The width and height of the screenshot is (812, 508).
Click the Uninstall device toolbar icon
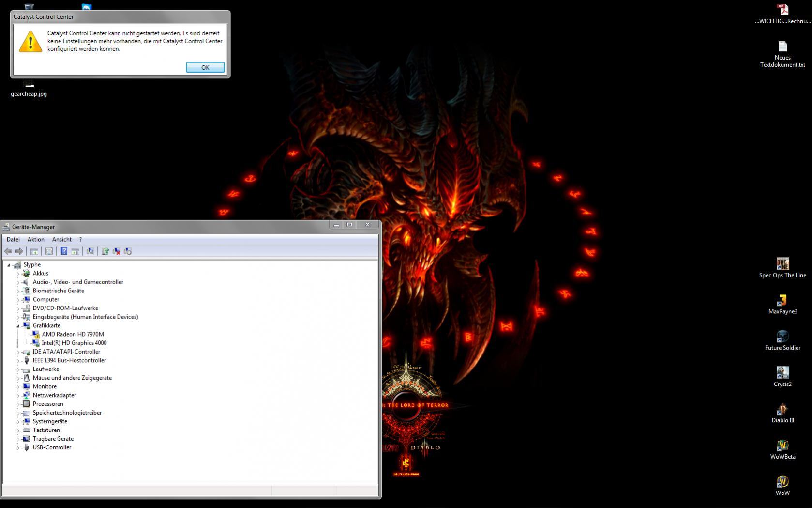pyautogui.click(x=117, y=251)
